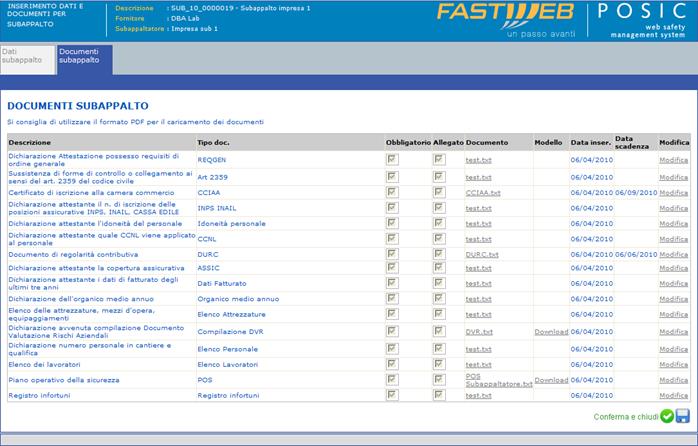Open test.txt in the Registro infortuni row
Viewport: 698px width, 446px height.
pos(479,395)
